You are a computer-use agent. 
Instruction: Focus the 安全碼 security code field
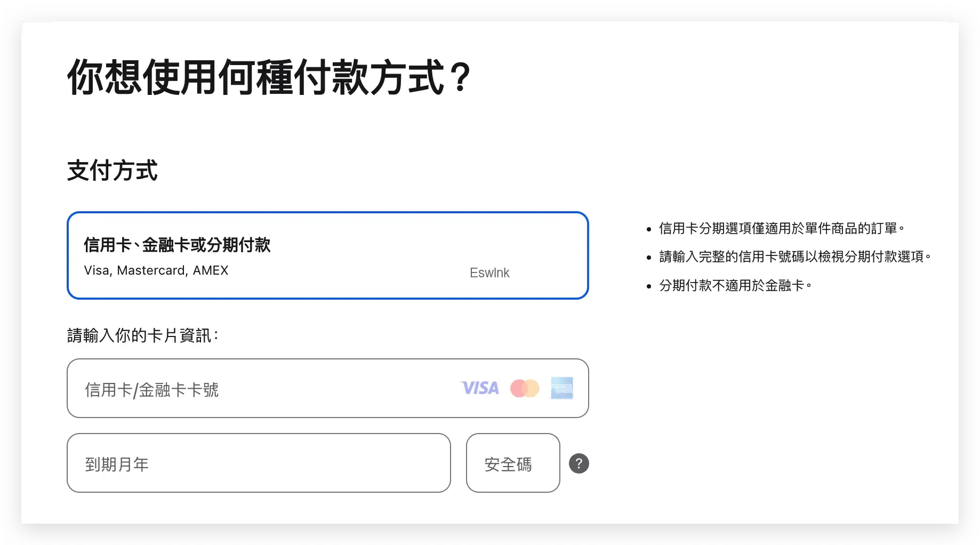coord(512,463)
